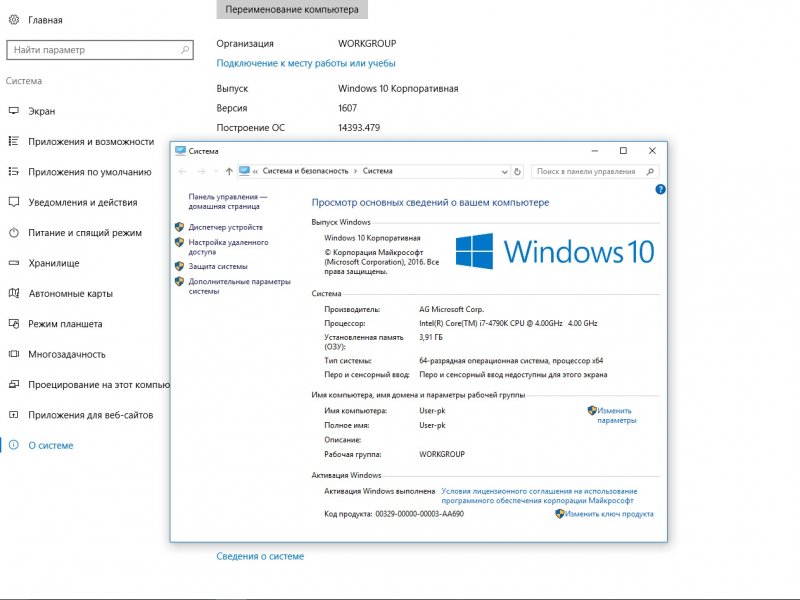The width and height of the screenshot is (800, 600).
Task: Click the computer icon in the address bar
Action: 244,171
